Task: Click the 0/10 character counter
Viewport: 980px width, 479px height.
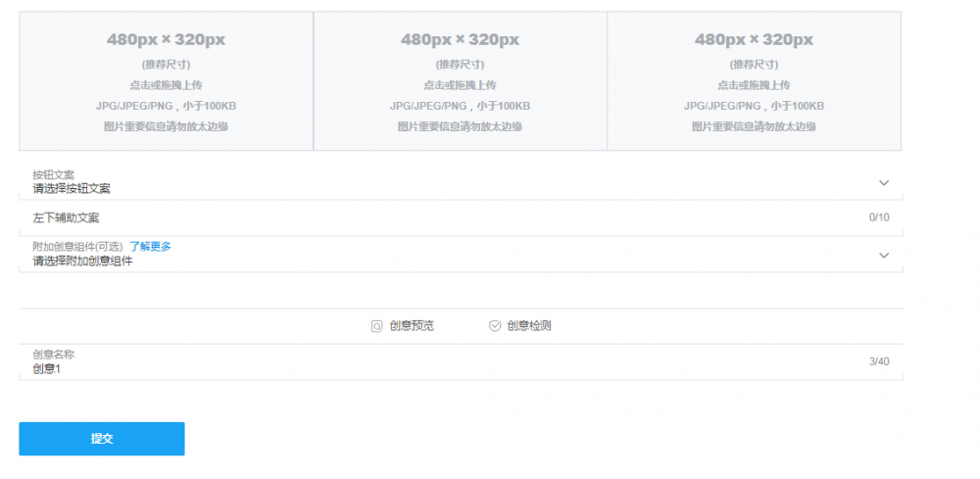Action: coord(879,217)
